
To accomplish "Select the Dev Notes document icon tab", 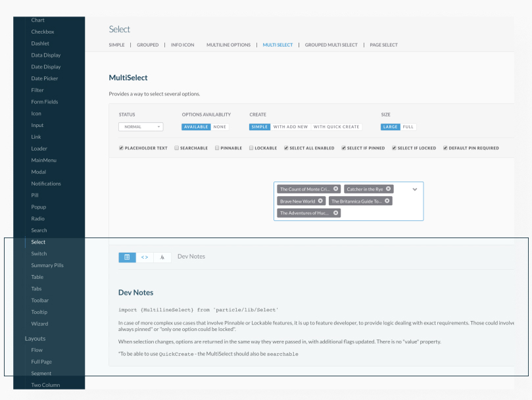I will 127,257.
